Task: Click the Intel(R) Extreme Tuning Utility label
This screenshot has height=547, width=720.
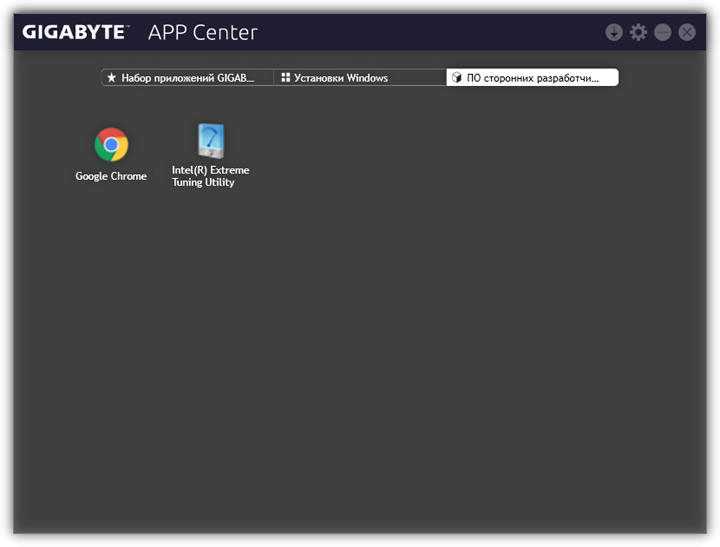Action: coord(210,176)
